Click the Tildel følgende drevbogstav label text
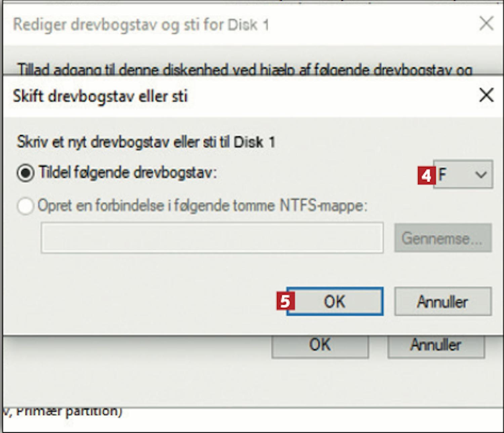504x433 pixels. (x=128, y=173)
